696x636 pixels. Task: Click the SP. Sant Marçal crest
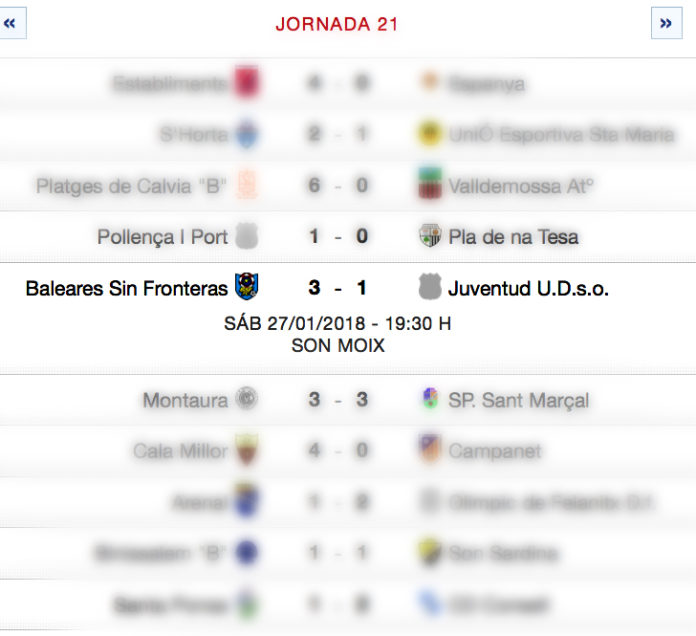pyautogui.click(x=430, y=398)
